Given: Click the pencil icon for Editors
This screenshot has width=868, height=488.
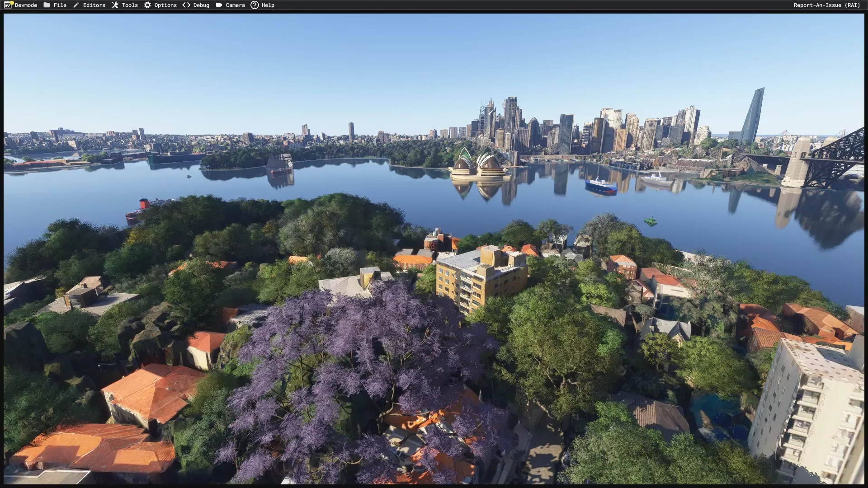Looking at the screenshot, I should coord(76,5).
